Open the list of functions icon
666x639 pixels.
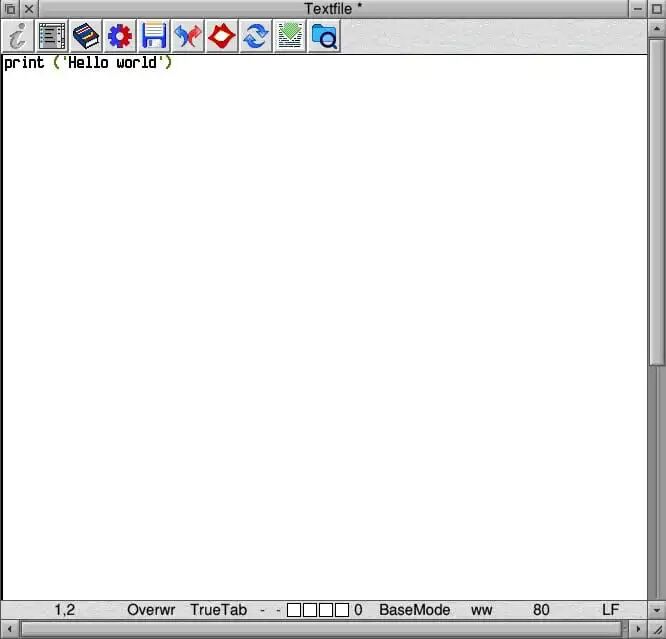click(52, 36)
